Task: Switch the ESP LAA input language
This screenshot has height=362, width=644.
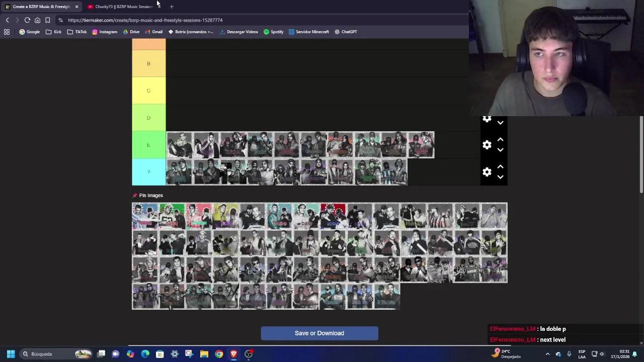Action: point(582,354)
